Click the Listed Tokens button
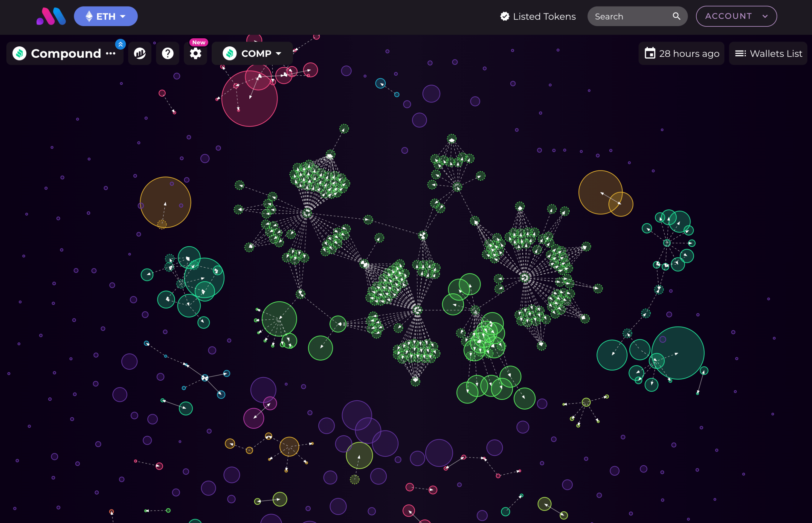 pyautogui.click(x=537, y=16)
